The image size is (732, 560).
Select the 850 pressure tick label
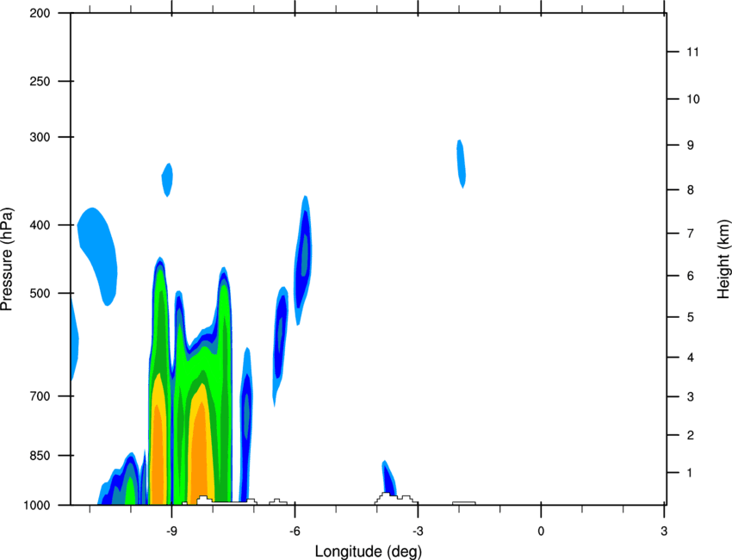(40, 456)
